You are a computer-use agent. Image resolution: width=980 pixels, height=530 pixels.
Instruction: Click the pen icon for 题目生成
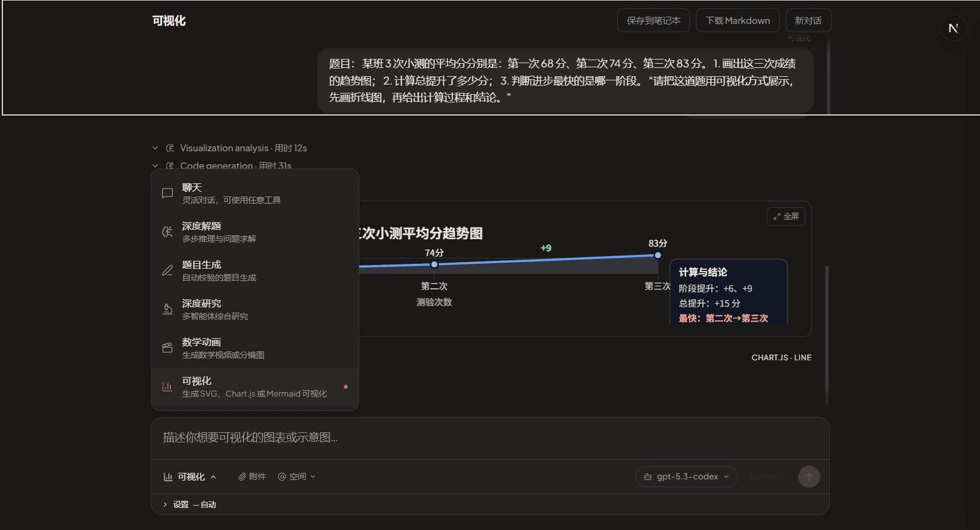click(x=167, y=270)
